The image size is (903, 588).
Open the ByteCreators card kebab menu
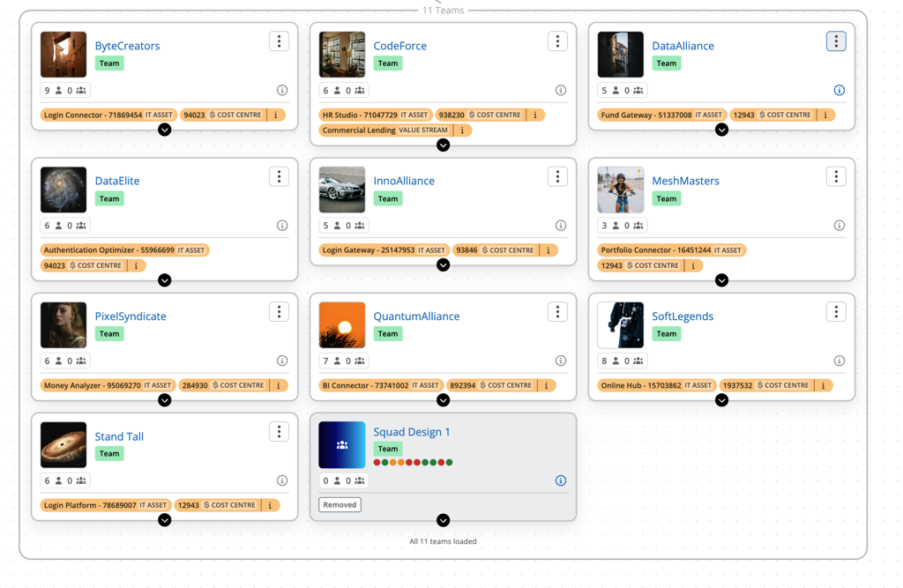pyautogui.click(x=279, y=41)
